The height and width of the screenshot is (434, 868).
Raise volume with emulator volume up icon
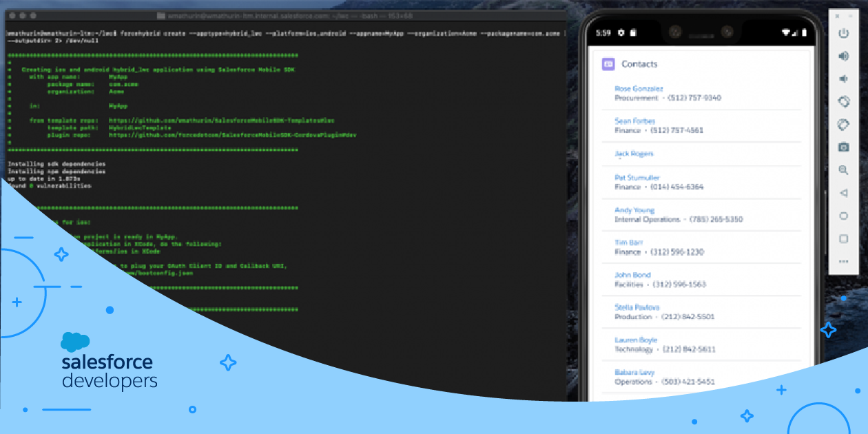tap(843, 56)
